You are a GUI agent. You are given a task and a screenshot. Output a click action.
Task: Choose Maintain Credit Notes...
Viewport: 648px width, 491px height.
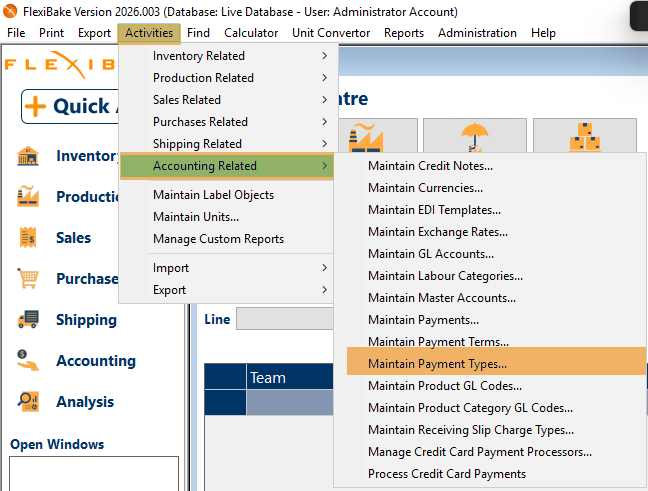pos(490,166)
